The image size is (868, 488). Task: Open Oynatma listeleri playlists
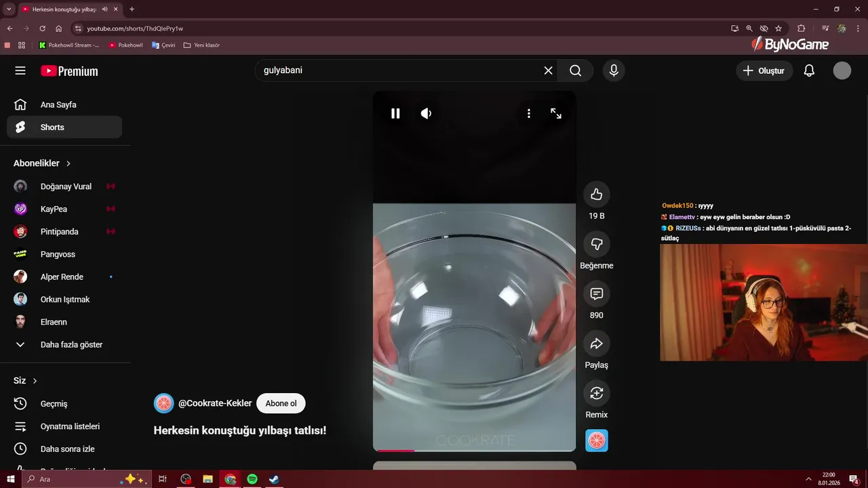64,426
